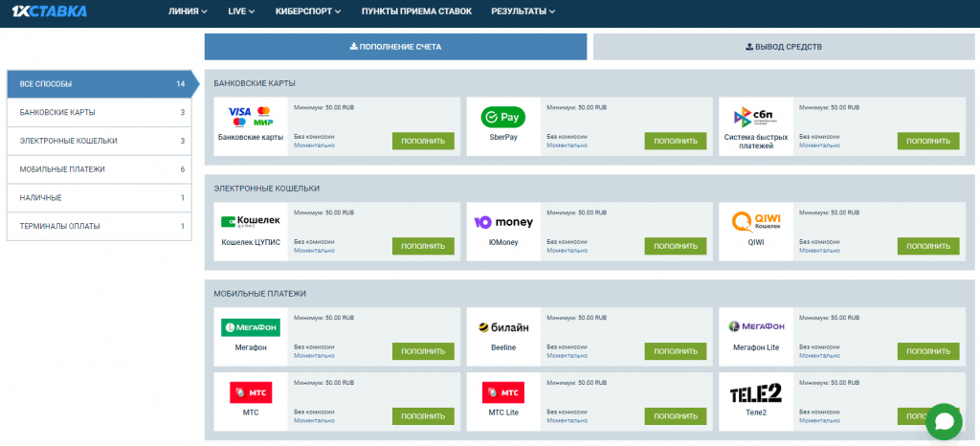Image resolution: width=980 pixels, height=446 pixels.
Task: Switch to ПОПОЛНЕНИЕ СЧЕТА tab
Action: (x=395, y=47)
